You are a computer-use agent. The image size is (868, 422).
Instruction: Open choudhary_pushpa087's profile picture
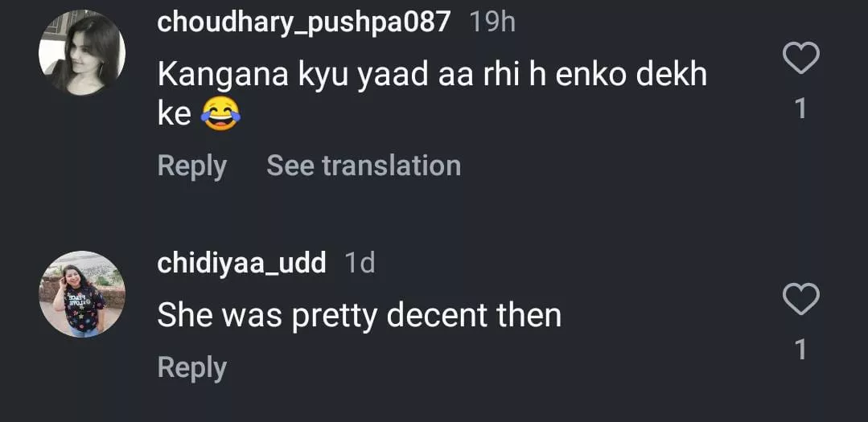point(82,54)
